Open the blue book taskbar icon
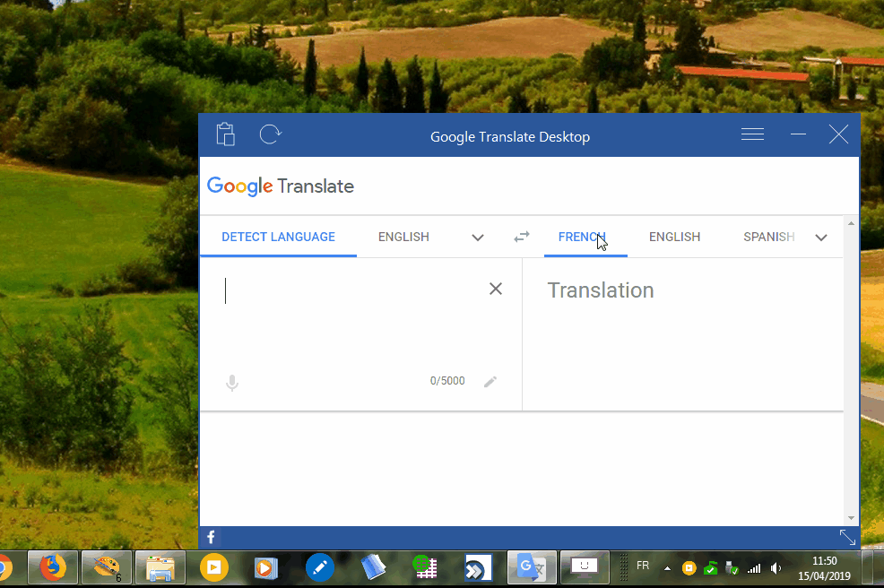Image resolution: width=884 pixels, height=588 pixels. 373,567
